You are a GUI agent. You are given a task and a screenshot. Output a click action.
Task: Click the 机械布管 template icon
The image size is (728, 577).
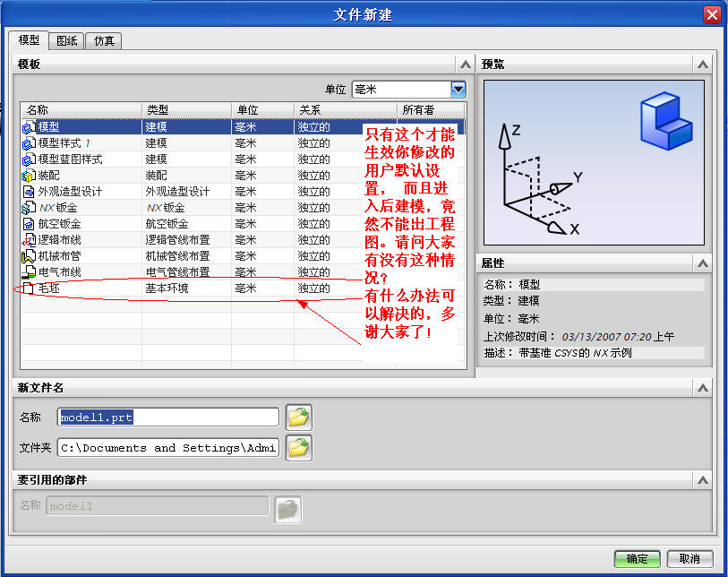click(x=29, y=256)
